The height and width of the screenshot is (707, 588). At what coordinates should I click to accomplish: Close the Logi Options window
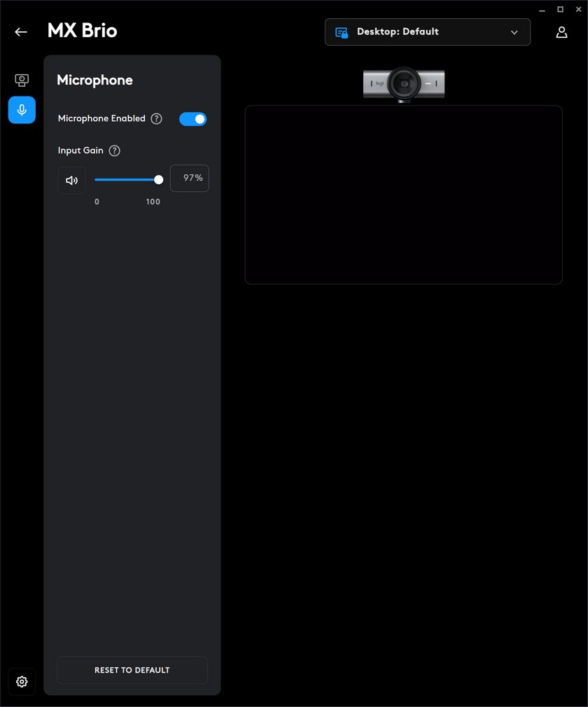(x=578, y=10)
